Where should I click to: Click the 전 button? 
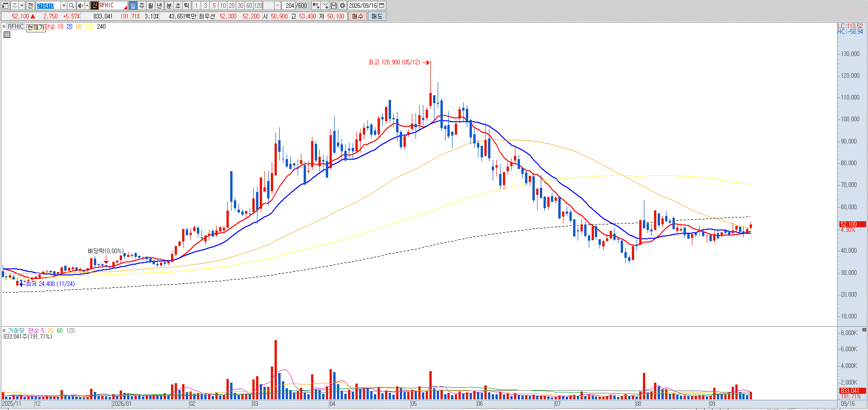[x=30, y=6]
